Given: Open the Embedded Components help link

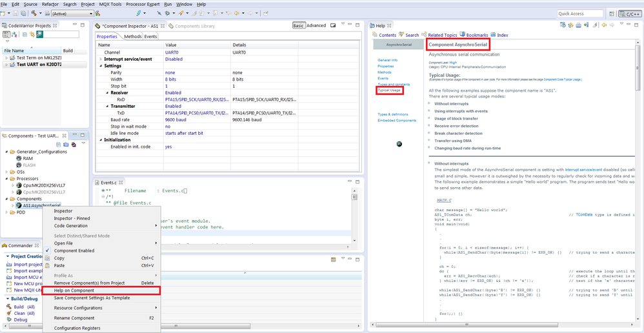Looking at the screenshot, I should (x=397, y=120).
